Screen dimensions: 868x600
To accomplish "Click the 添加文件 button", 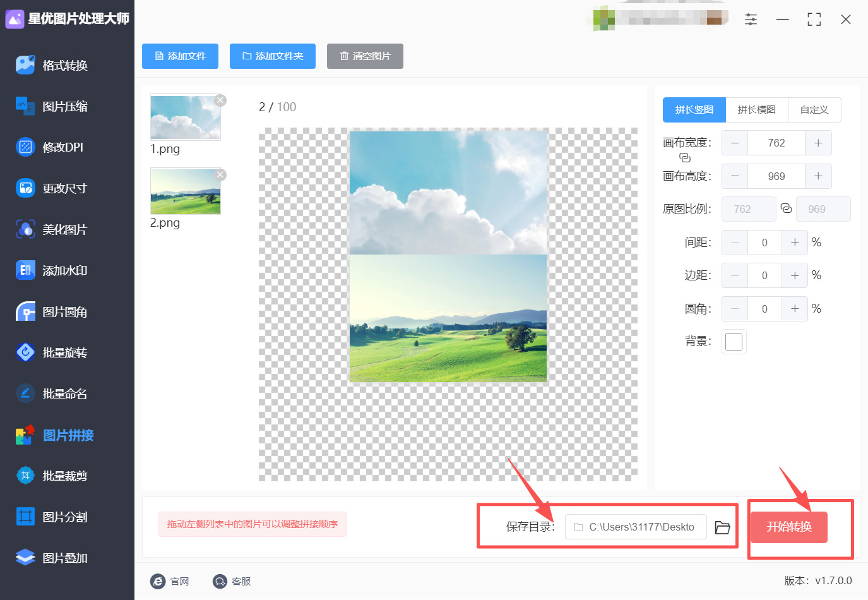I will coord(180,56).
